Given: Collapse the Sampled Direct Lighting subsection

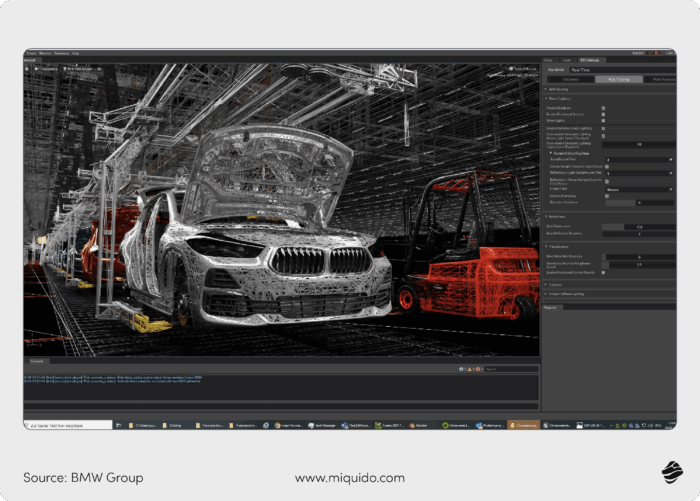Looking at the screenshot, I should 569,153.
